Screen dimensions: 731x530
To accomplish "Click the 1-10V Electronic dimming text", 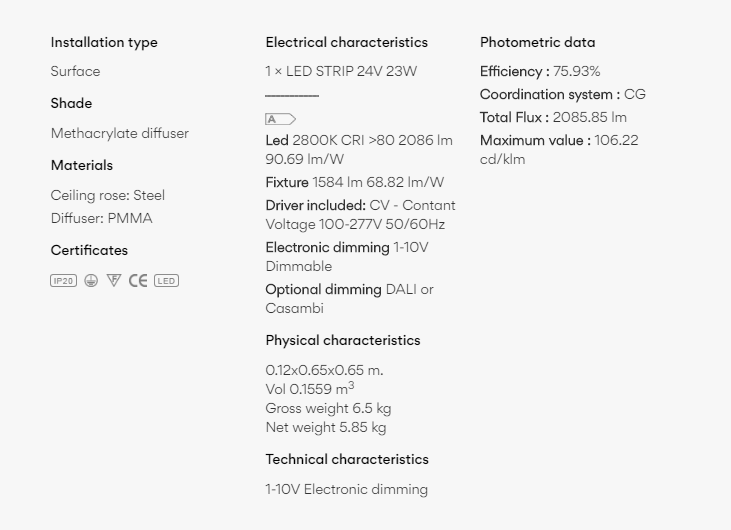I will point(346,489).
